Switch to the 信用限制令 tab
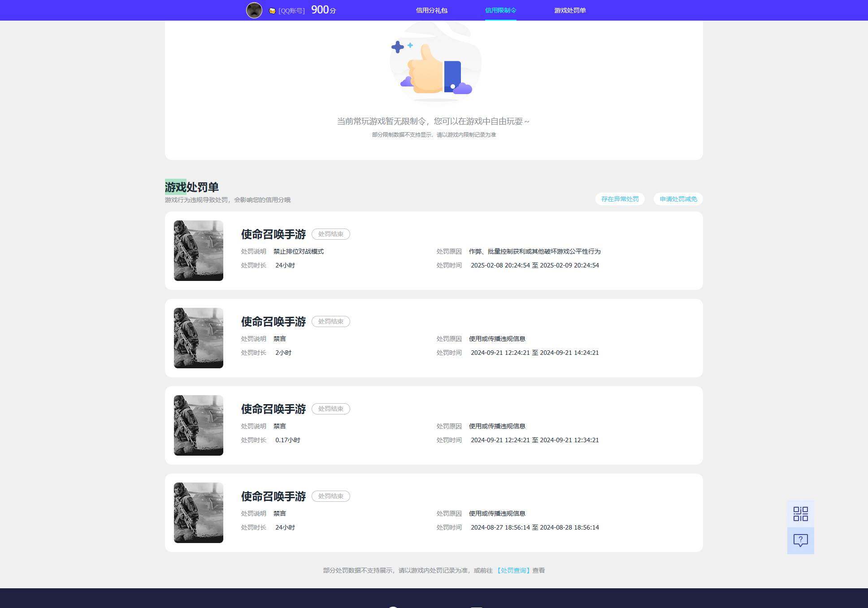This screenshot has height=608, width=868. point(500,10)
